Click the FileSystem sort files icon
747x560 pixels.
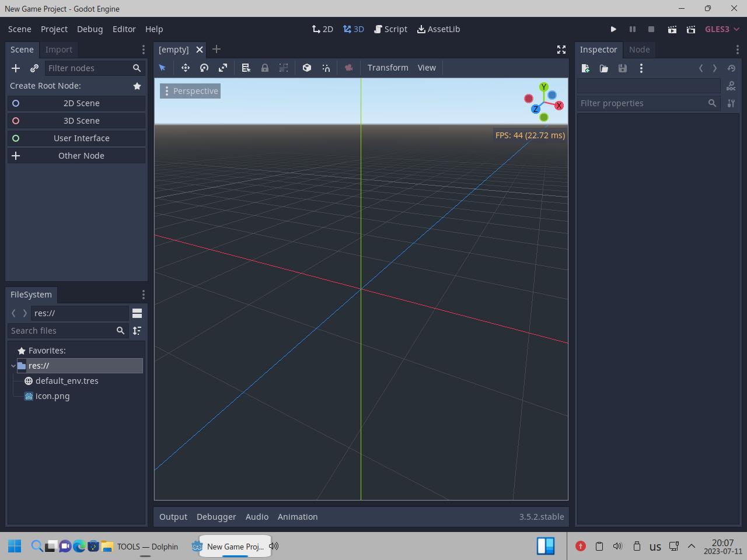click(137, 331)
